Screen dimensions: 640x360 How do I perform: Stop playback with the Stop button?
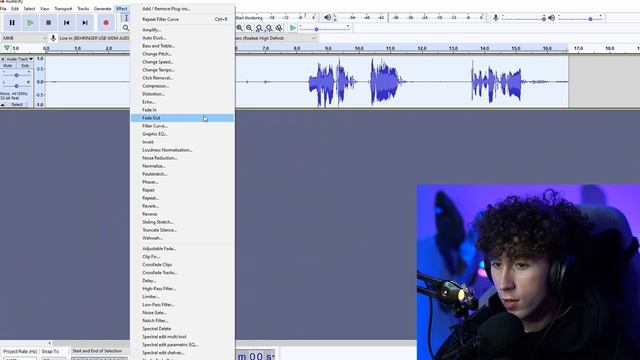coord(49,23)
